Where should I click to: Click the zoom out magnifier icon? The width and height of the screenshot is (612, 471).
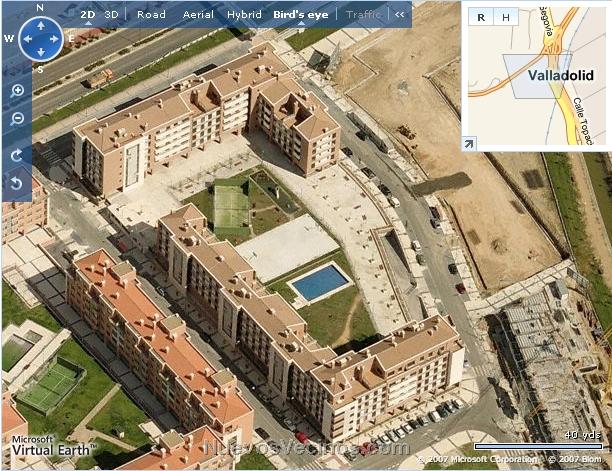click(17, 119)
